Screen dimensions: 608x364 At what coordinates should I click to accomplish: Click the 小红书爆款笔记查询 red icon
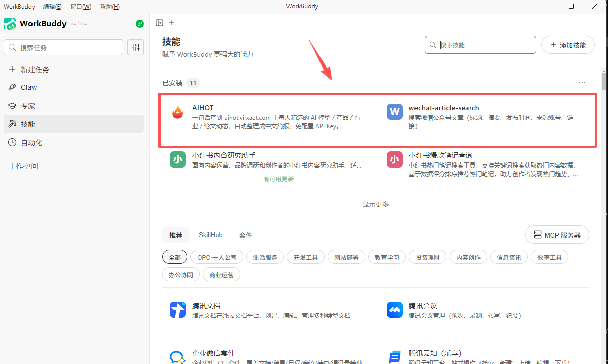pos(394,159)
